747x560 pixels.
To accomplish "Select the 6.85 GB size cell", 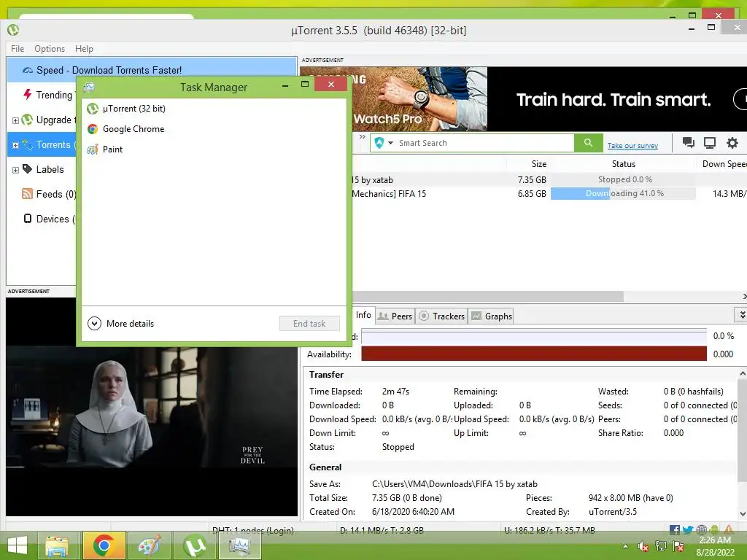I will [532, 194].
